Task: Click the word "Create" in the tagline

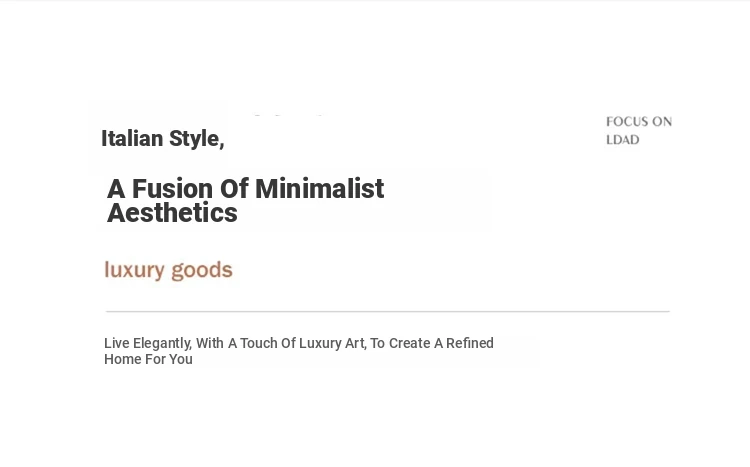Action: point(409,343)
